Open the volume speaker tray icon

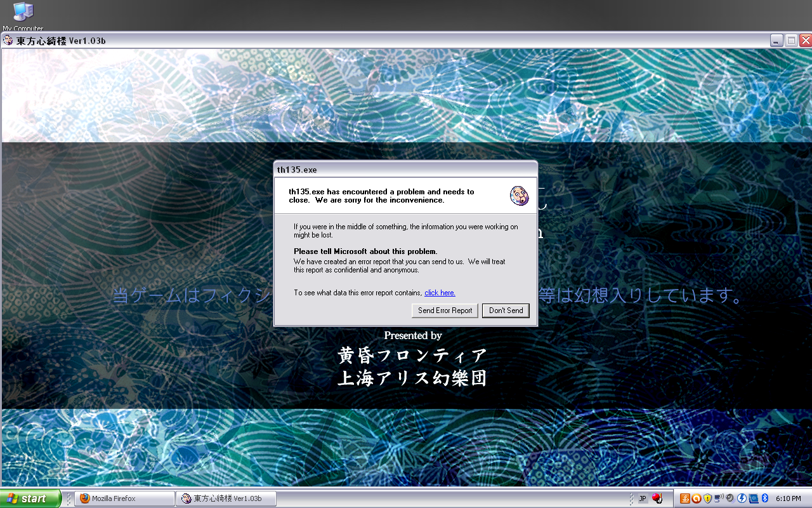tap(730, 498)
